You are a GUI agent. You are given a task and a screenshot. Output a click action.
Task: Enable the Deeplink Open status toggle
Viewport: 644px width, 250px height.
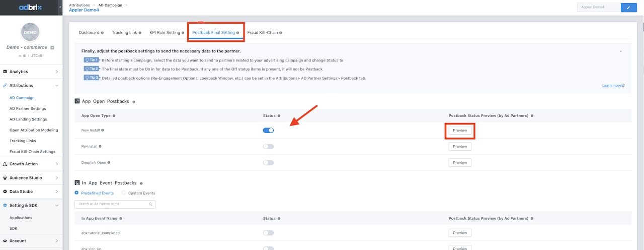(x=268, y=163)
